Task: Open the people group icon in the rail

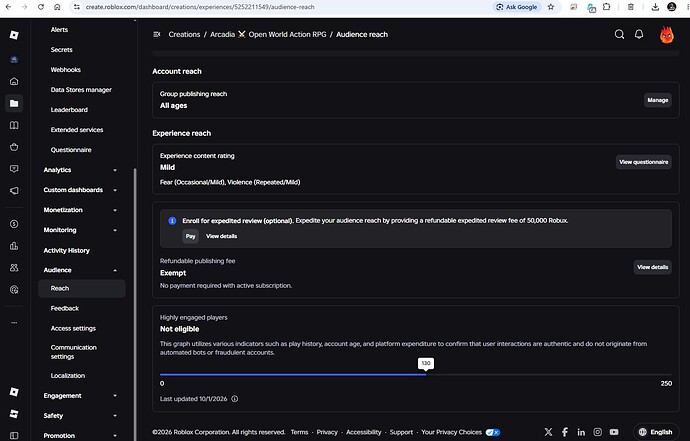Action: pos(14,268)
